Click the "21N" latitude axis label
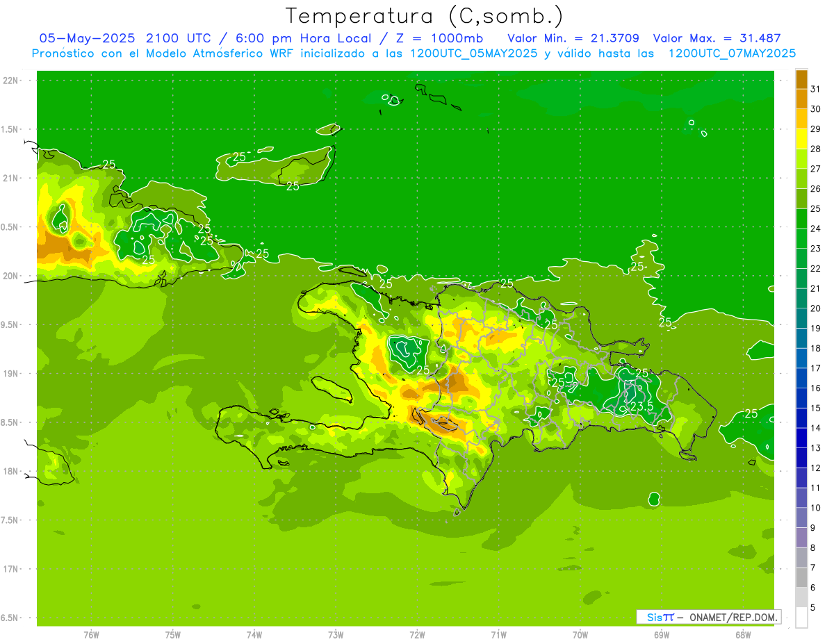The image size is (834, 644). 10,178
